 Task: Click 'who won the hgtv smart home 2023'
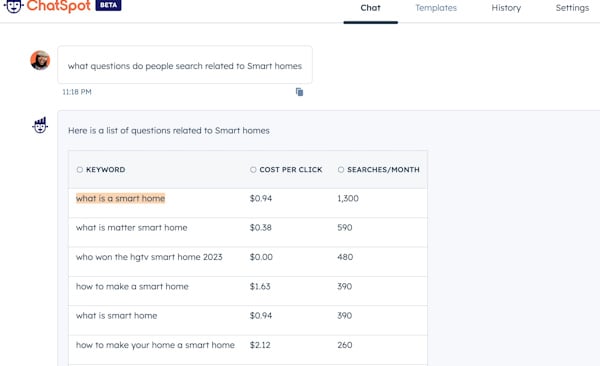pos(149,257)
